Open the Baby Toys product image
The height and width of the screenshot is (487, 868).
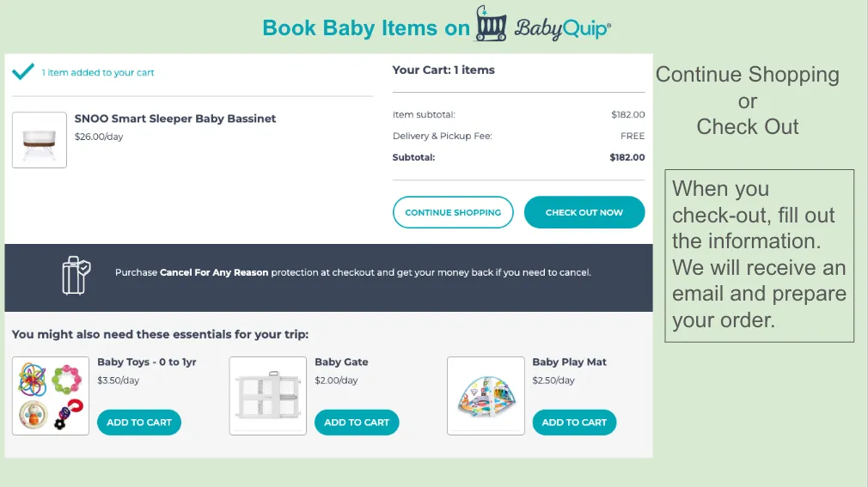(x=51, y=396)
